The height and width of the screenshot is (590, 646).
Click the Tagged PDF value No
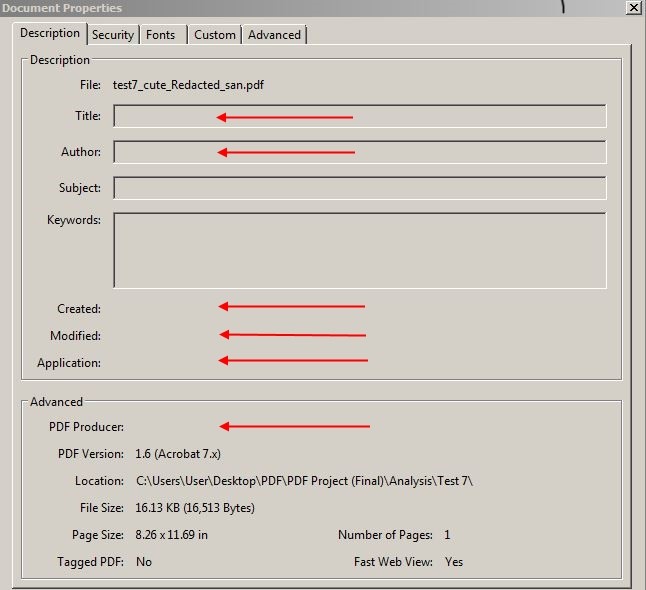(x=144, y=562)
